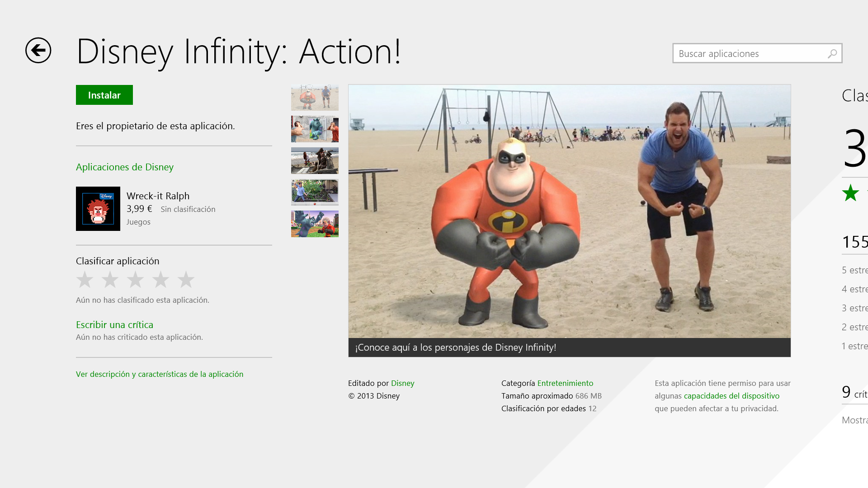
Task: Open capacidades del dispositivo link
Action: click(731, 396)
